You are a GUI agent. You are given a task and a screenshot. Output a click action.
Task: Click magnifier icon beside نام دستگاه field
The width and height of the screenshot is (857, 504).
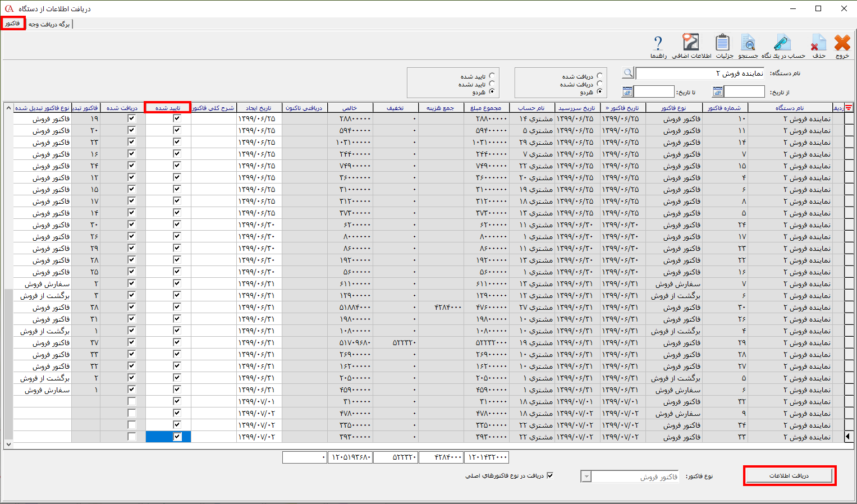point(628,73)
